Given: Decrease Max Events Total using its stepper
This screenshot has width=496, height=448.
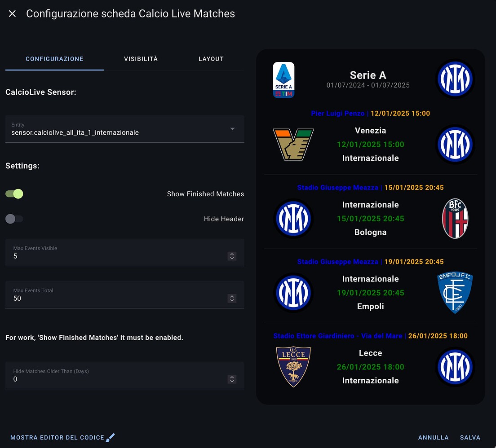Looking at the screenshot, I should [x=232, y=301].
